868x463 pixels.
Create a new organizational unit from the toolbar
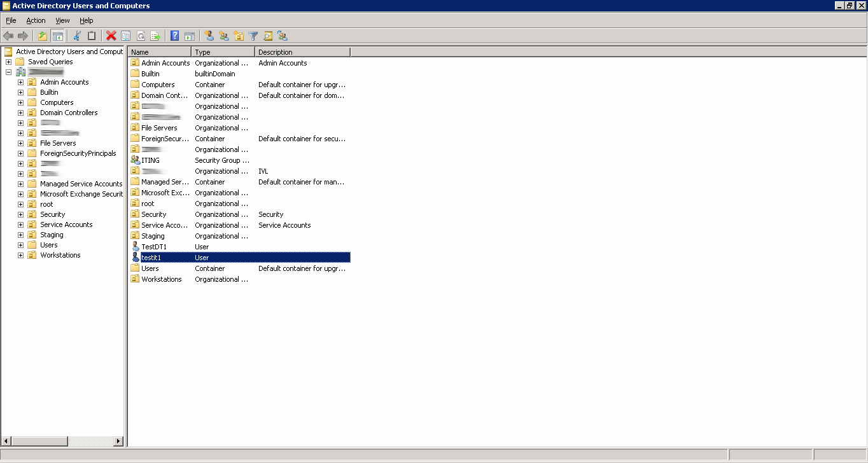239,36
